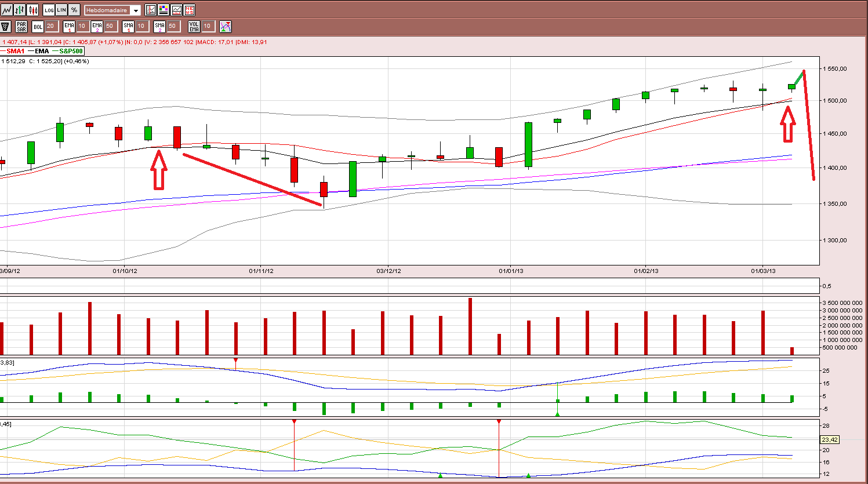Image resolution: width=868 pixels, height=484 pixels.
Task: Toggle the SMA 2 indicator
Action: tap(159, 27)
